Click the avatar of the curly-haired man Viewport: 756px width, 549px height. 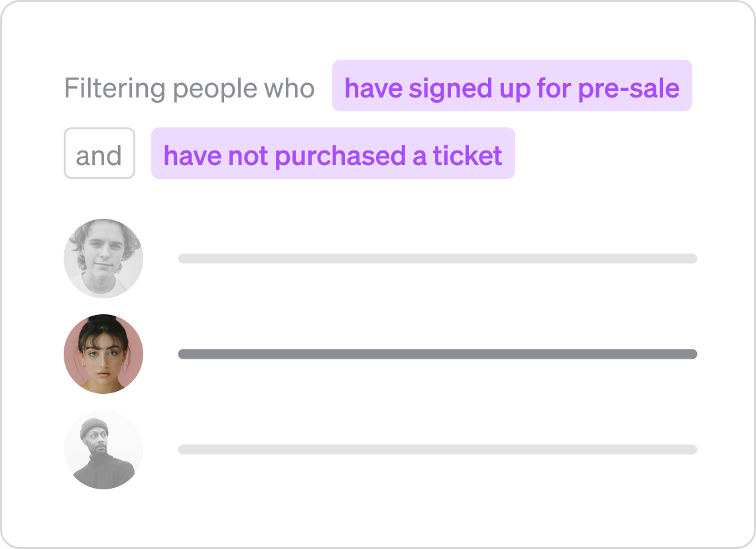tap(103, 258)
